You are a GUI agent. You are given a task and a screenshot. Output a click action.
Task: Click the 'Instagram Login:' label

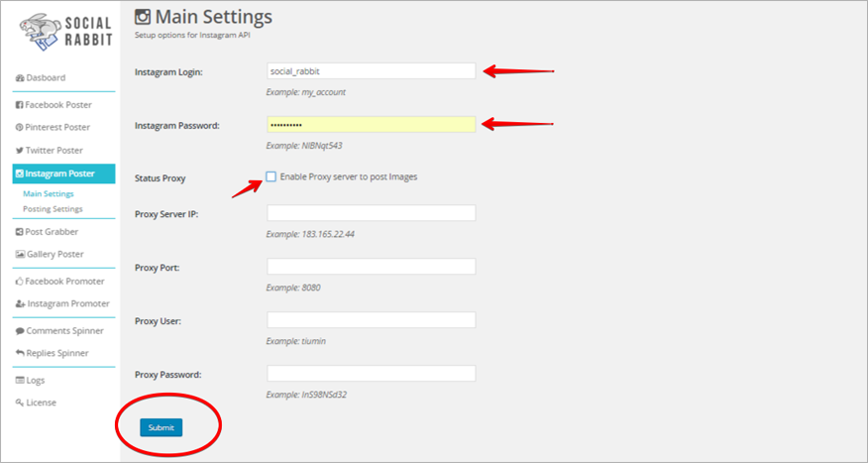coord(168,72)
